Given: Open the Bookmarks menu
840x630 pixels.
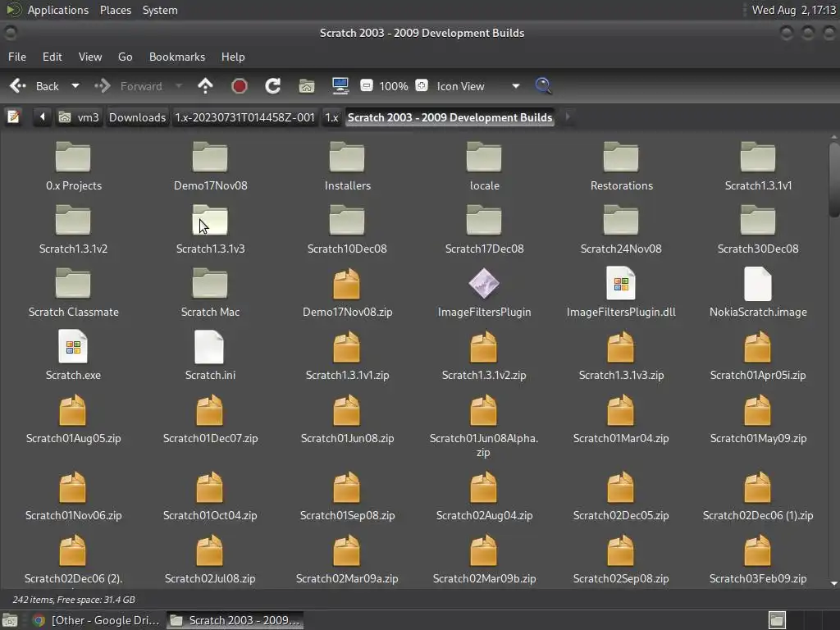Looking at the screenshot, I should tap(177, 57).
